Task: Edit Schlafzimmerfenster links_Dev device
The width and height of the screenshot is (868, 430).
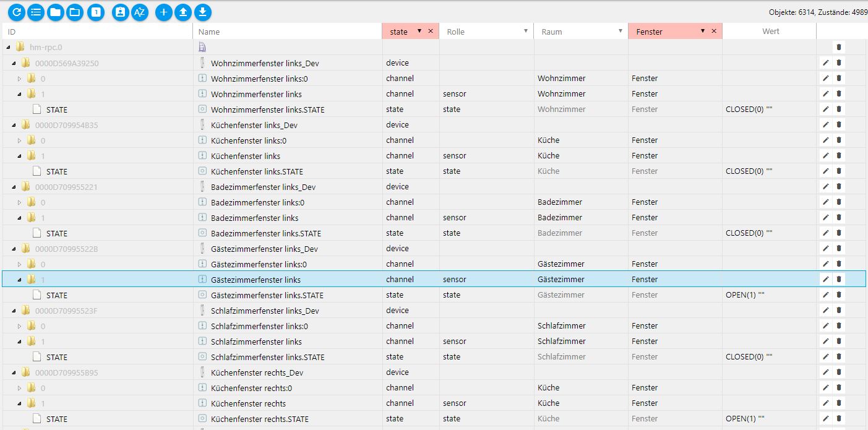Action: pos(825,310)
